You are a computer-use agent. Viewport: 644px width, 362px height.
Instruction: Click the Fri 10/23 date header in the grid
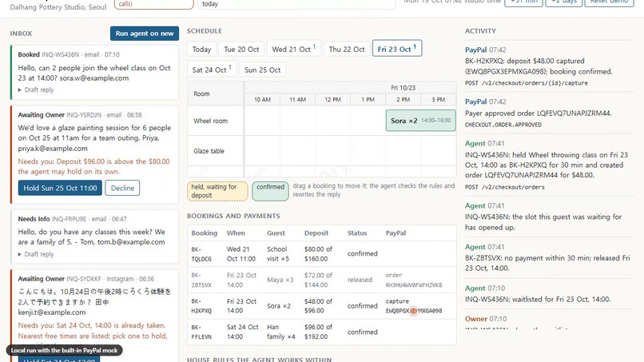pyautogui.click(x=403, y=88)
